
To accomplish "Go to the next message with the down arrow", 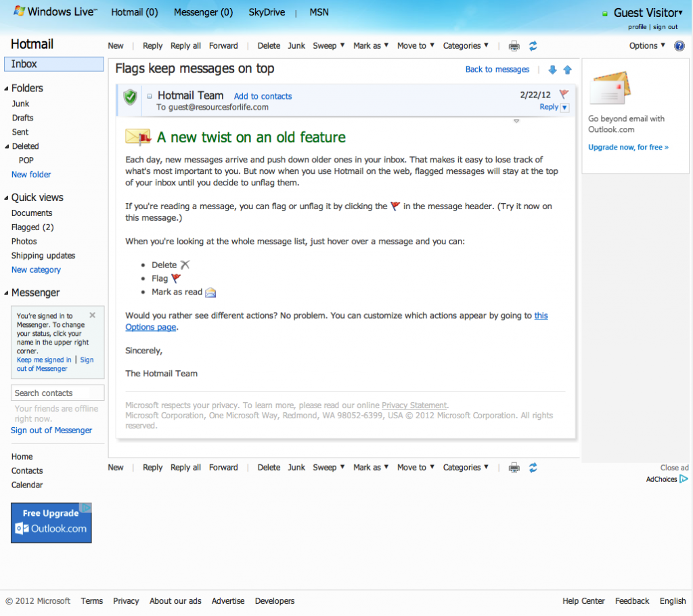I will coord(552,69).
